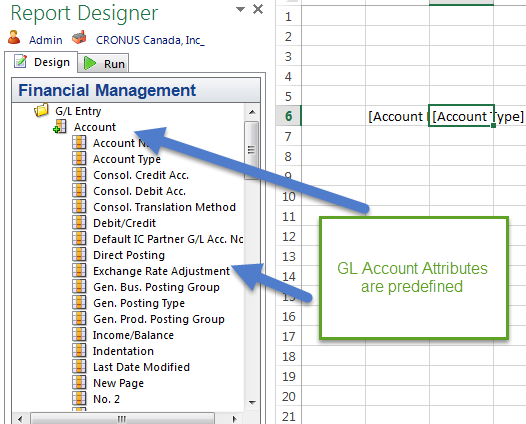Viewport: 526px width, 424px height.
Task: Select the Account Type field
Action: click(x=127, y=159)
